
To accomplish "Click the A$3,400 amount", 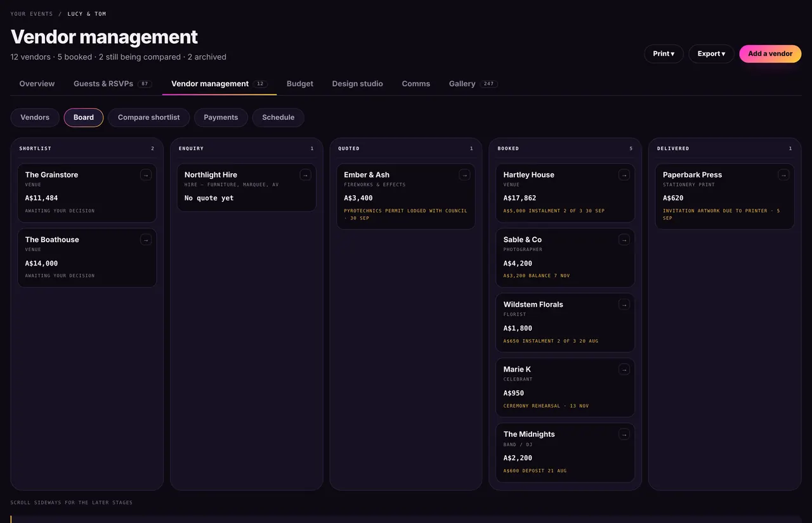I will 358,198.
